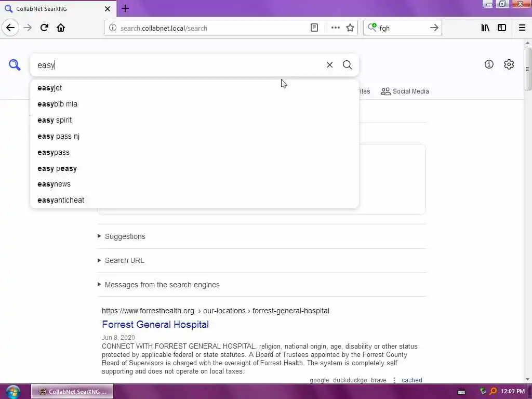The image size is (532, 399).
Task: Open the Forrest General Hospital result
Action: [155, 324]
